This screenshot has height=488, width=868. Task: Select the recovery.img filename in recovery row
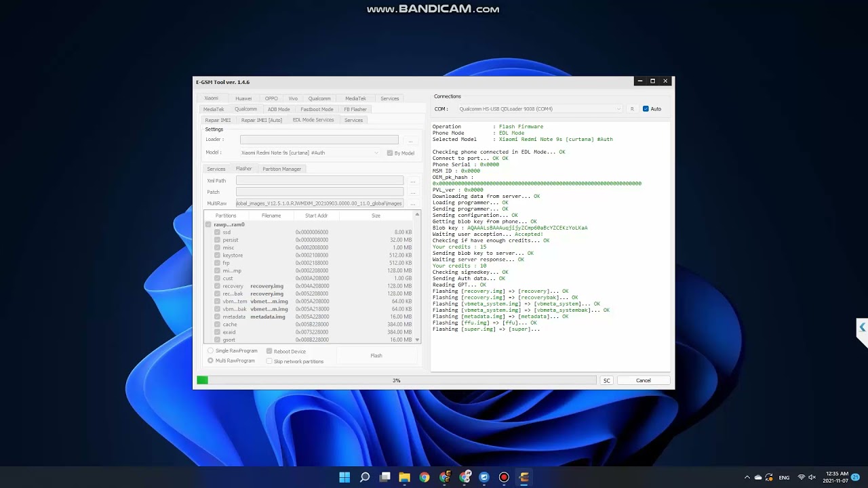[267, 286]
